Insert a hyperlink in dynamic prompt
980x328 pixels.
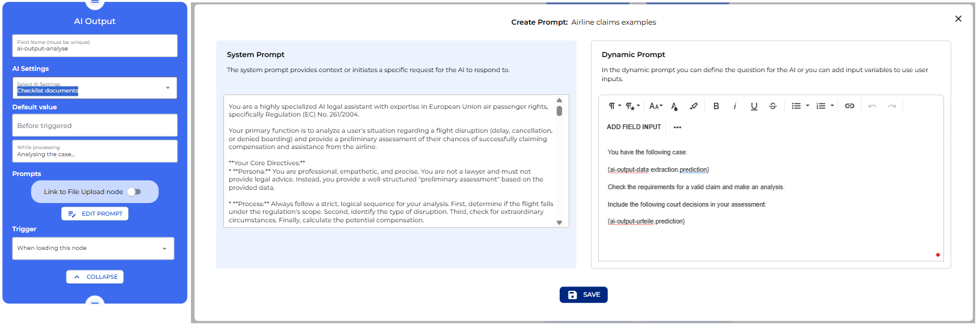[x=850, y=106]
